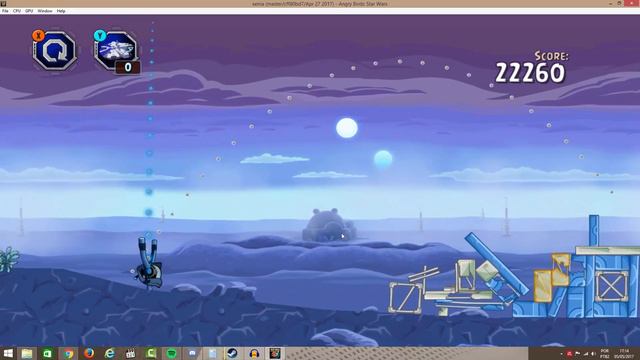Open the Help menu
This screenshot has height=360, width=640.
pos(61,11)
